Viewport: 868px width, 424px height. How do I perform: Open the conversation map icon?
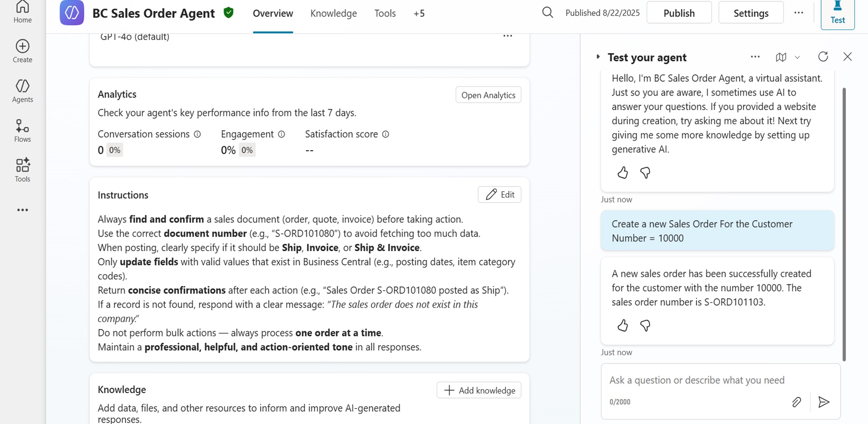781,57
